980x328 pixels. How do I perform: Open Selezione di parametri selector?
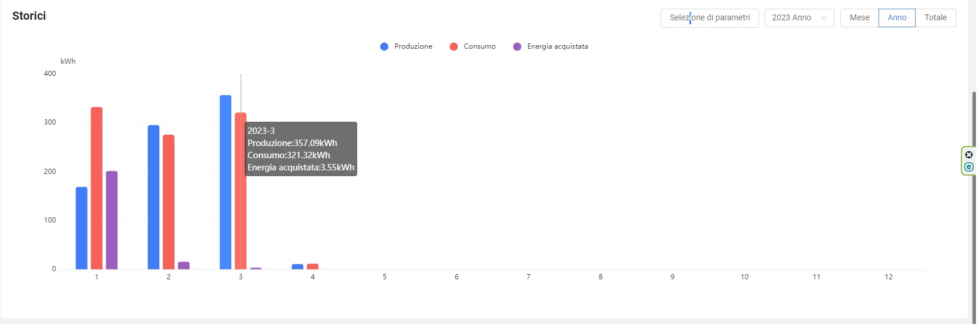[709, 18]
